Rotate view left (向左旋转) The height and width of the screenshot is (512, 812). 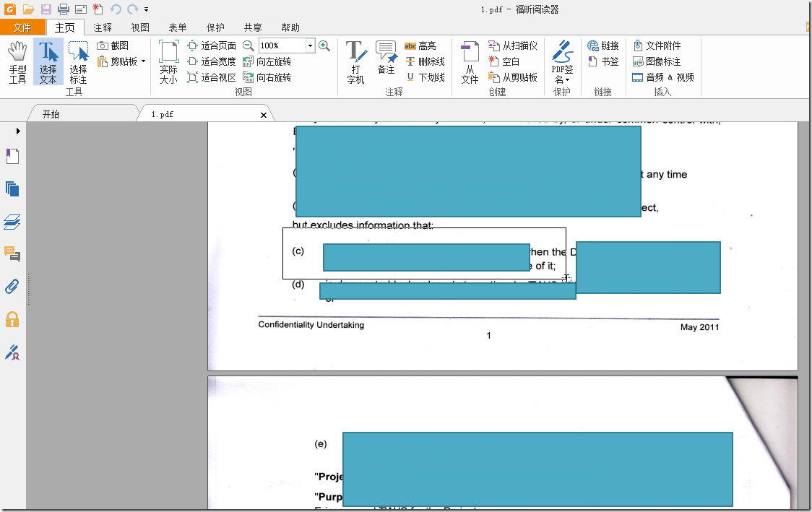(x=267, y=61)
